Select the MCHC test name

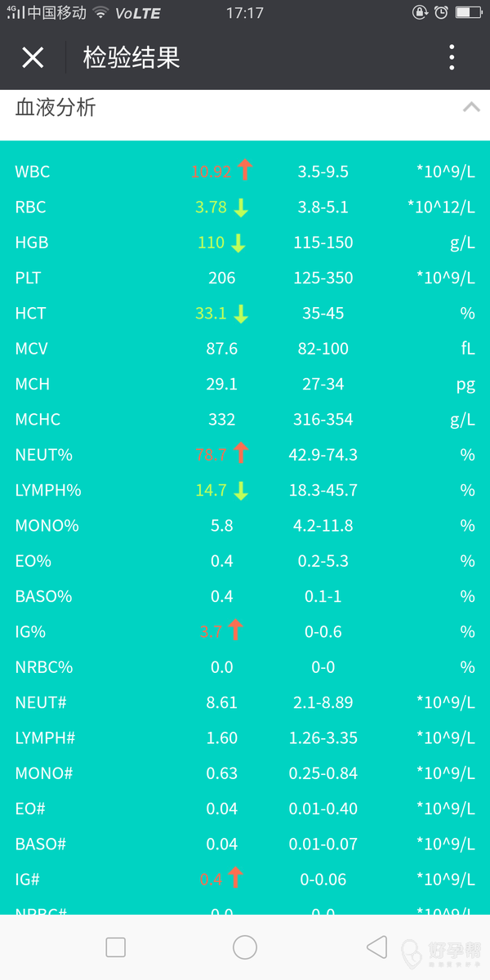click(38, 420)
